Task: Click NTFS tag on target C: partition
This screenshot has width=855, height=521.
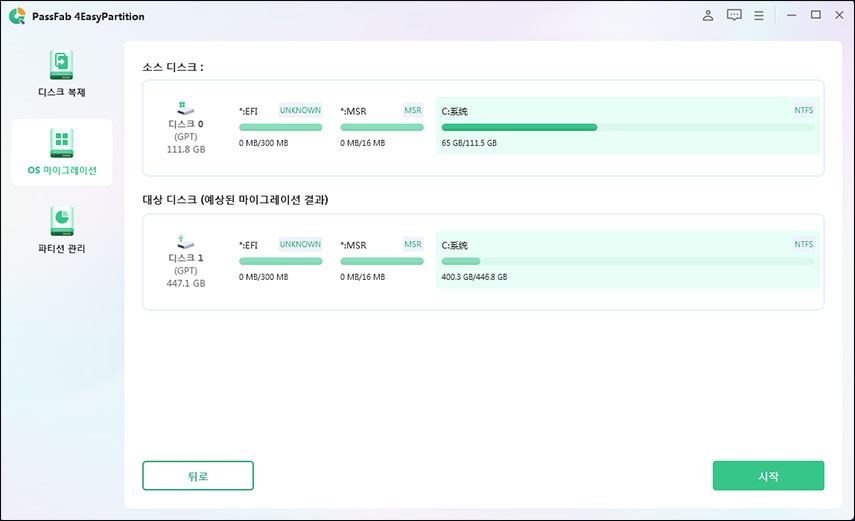Action: pos(804,244)
